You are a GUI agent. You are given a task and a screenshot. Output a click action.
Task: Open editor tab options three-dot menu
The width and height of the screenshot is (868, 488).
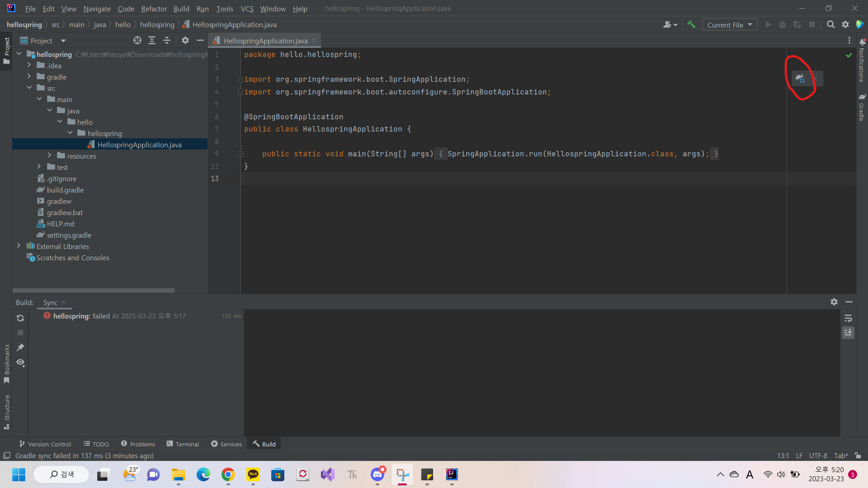(849, 41)
